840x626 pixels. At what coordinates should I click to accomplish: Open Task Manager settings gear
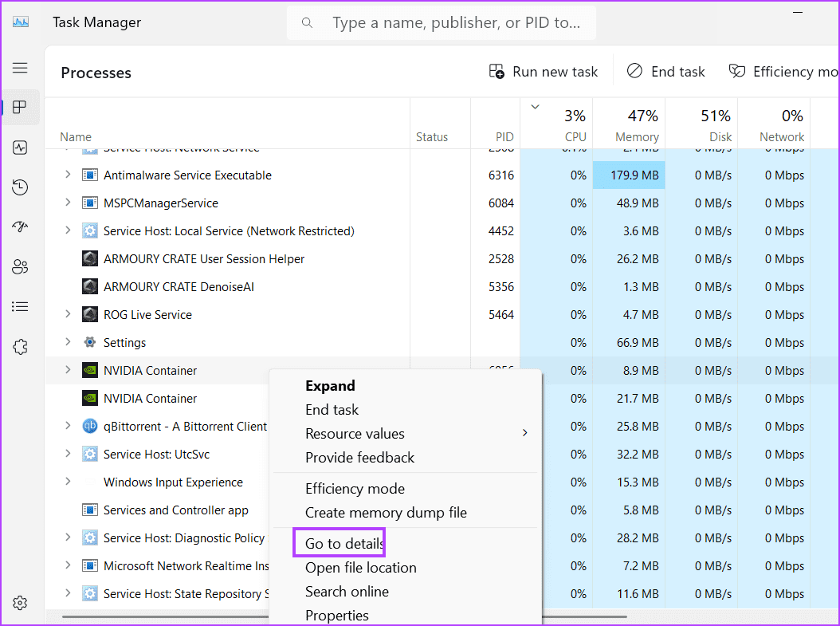pos(20,603)
